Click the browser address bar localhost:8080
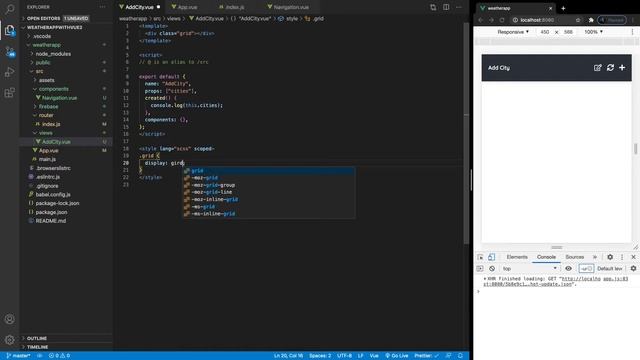This screenshot has height=360, width=640. (536, 20)
